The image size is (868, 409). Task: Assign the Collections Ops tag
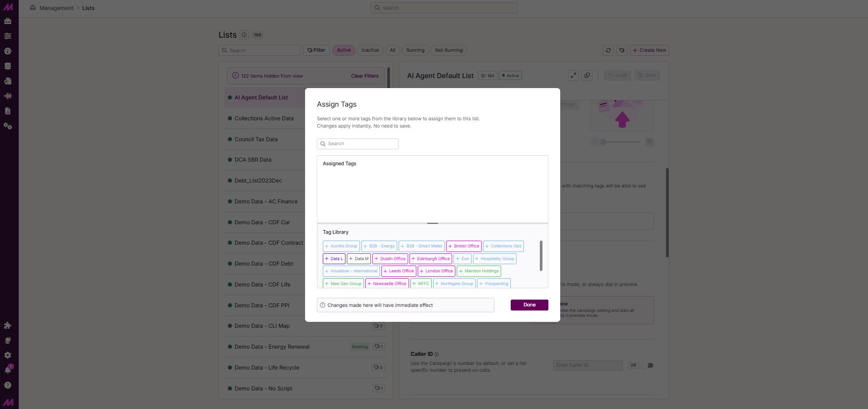point(503,246)
